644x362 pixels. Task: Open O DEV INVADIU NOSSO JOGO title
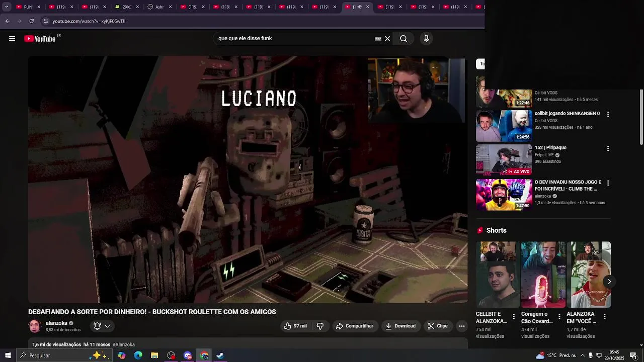click(568, 186)
